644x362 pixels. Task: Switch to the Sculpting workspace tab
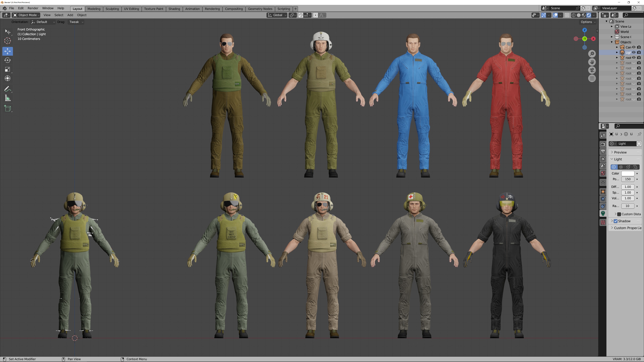[112, 9]
